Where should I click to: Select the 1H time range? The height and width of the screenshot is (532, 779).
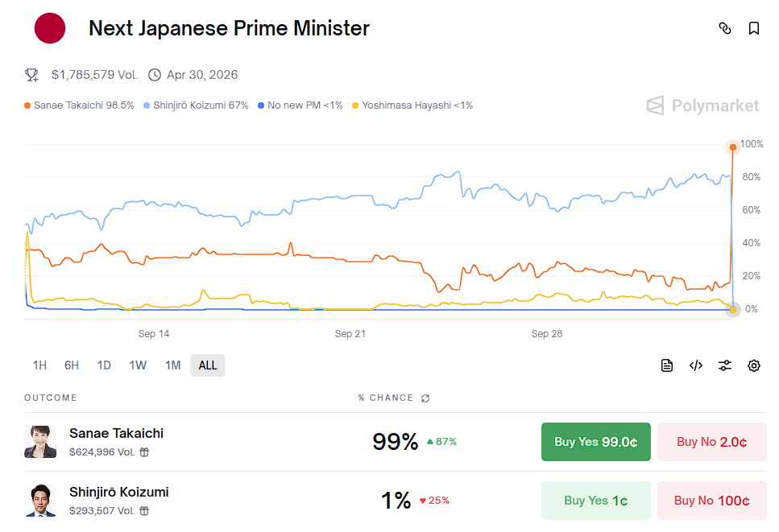(39, 365)
